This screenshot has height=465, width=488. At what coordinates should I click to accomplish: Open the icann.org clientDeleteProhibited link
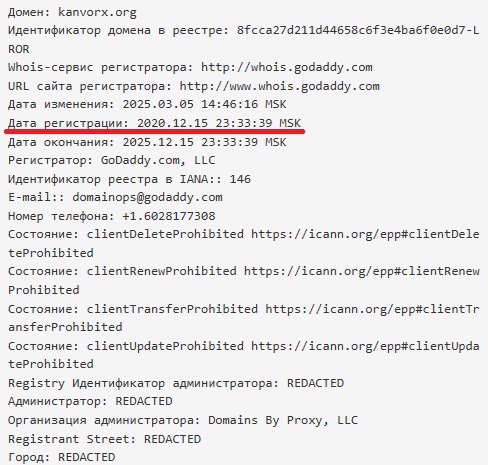point(365,234)
